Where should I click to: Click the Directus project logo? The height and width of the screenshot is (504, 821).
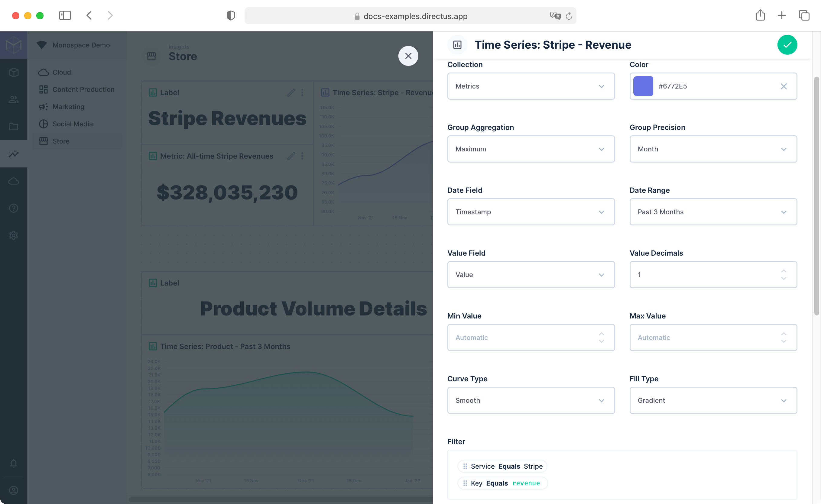14,45
